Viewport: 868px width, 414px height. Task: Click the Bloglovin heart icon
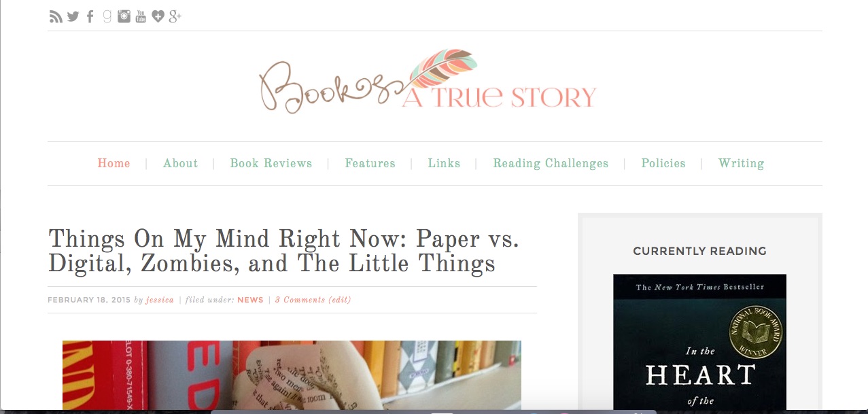158,17
